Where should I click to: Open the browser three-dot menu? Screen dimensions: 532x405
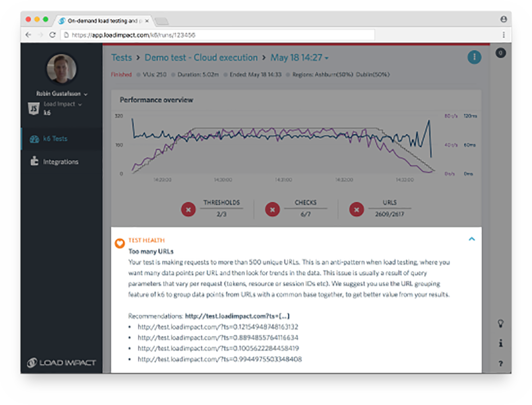503,35
